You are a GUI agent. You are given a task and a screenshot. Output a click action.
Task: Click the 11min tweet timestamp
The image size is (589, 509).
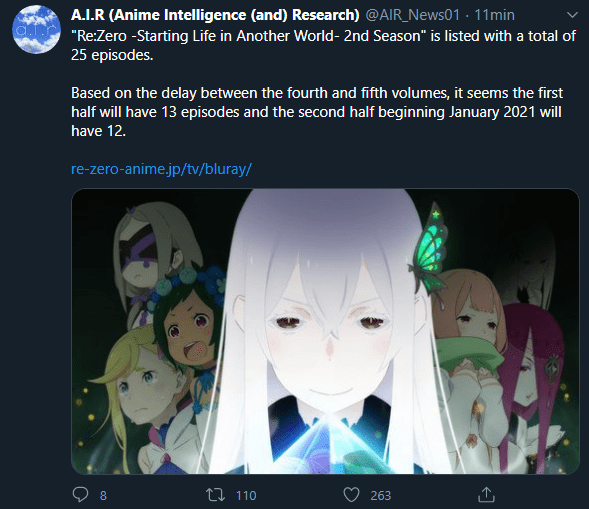click(494, 15)
